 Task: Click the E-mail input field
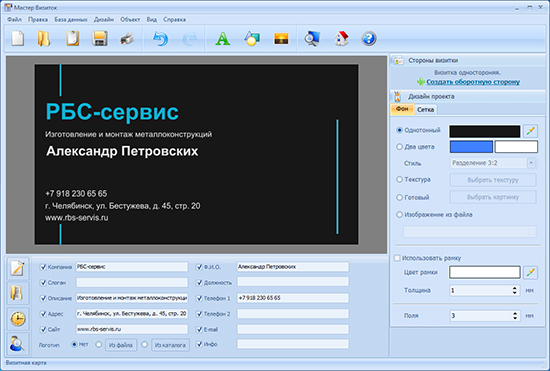click(x=293, y=329)
